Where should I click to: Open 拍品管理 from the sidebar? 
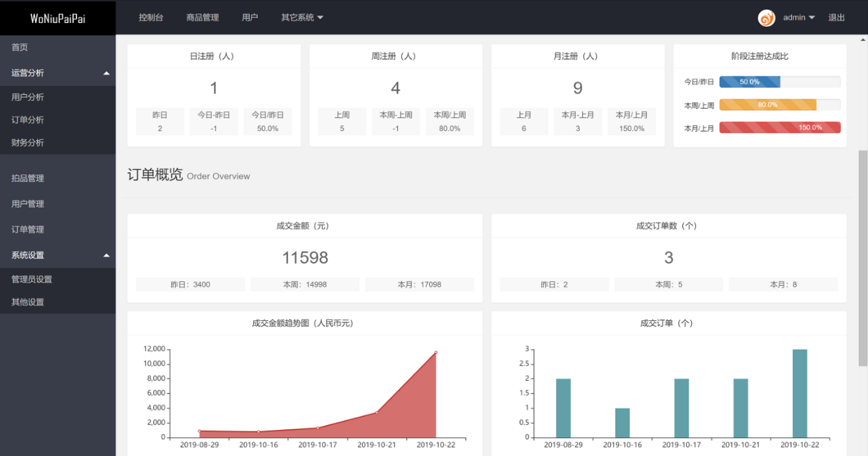tap(28, 178)
